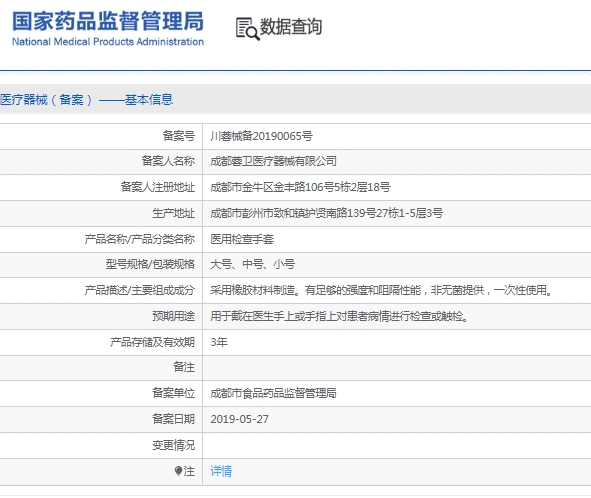
Task: Click the 备案人名称 label
Action: 168,161
